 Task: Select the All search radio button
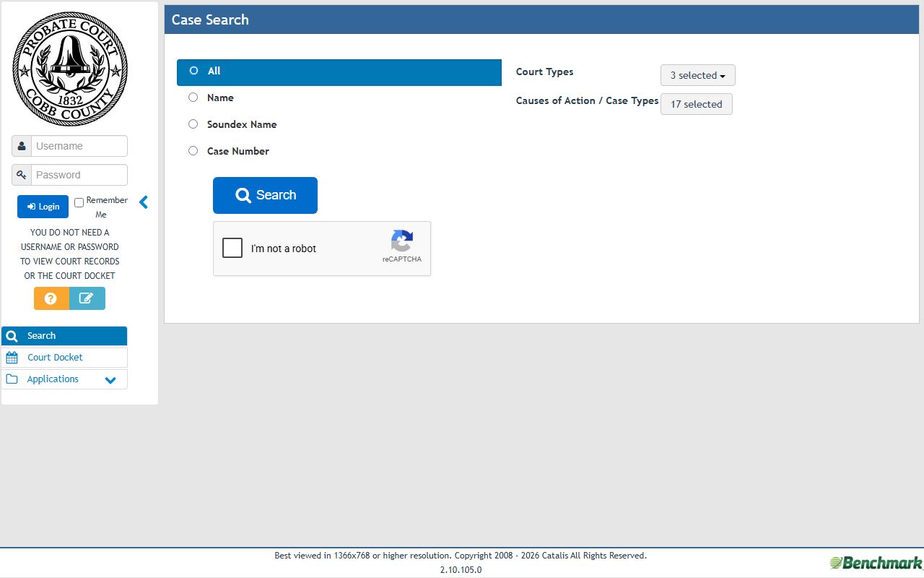pyautogui.click(x=193, y=71)
